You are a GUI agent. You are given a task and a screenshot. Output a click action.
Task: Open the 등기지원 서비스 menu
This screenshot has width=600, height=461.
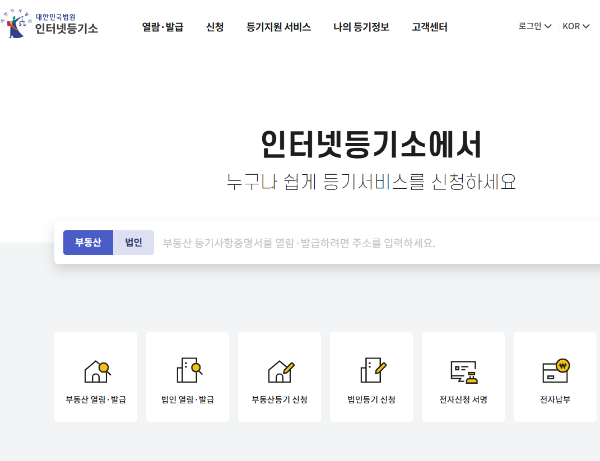point(278,27)
